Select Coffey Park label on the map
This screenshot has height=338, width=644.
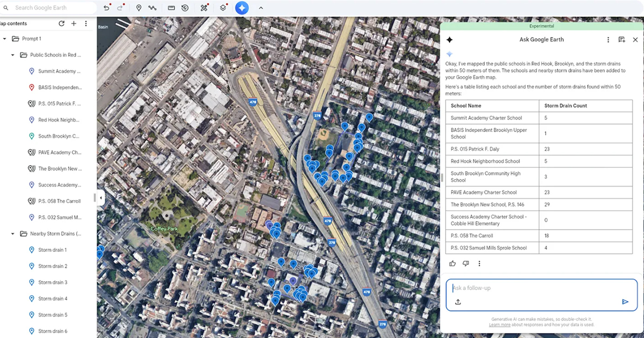(164, 229)
